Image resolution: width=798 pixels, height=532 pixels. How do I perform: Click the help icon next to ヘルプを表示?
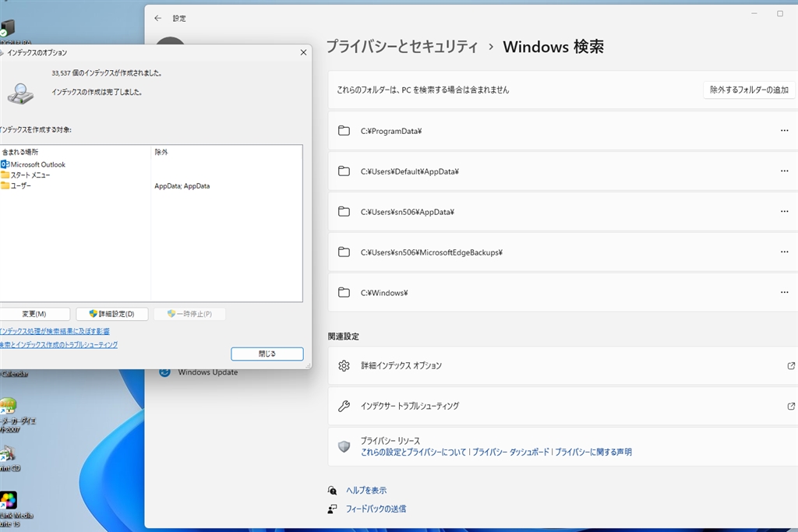tap(332, 490)
